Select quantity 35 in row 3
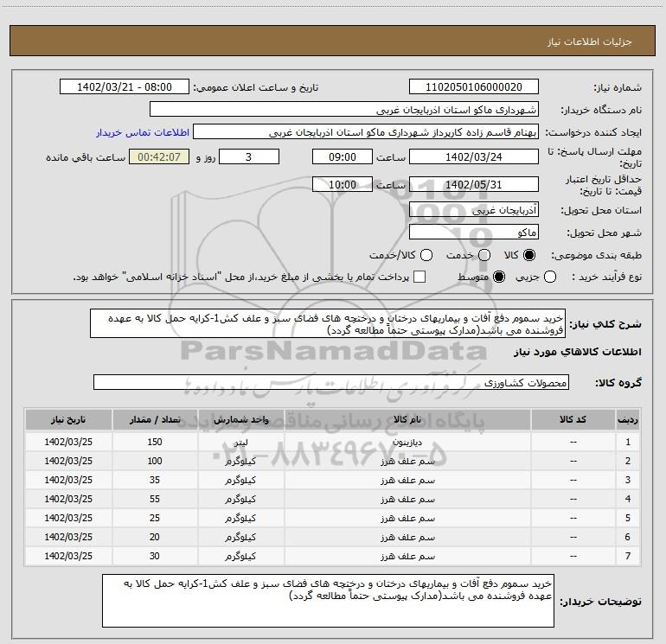Viewport: 666px width, 644px height. pyautogui.click(x=155, y=480)
